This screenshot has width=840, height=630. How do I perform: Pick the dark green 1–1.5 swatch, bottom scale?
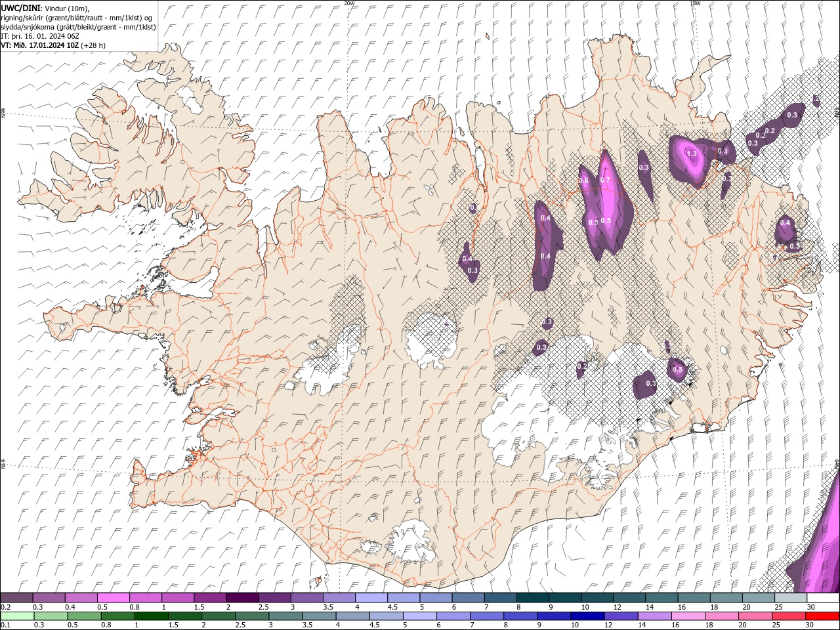[151, 616]
